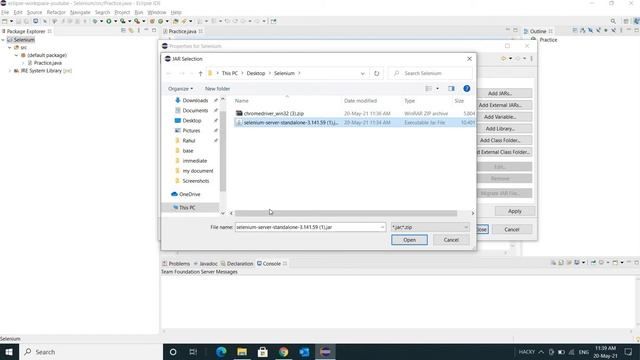
Task: Expand JRE System Library node
Action: coord(10,71)
